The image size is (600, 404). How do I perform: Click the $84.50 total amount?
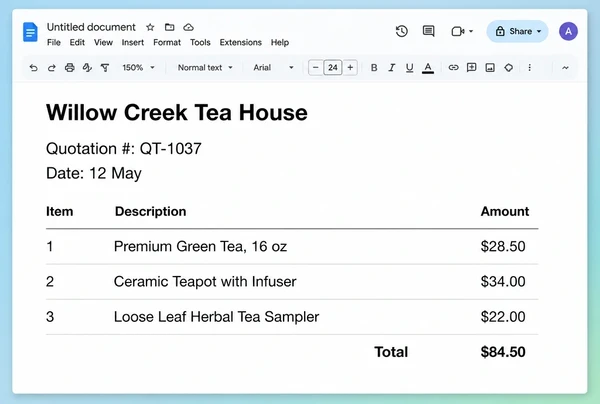coord(503,352)
